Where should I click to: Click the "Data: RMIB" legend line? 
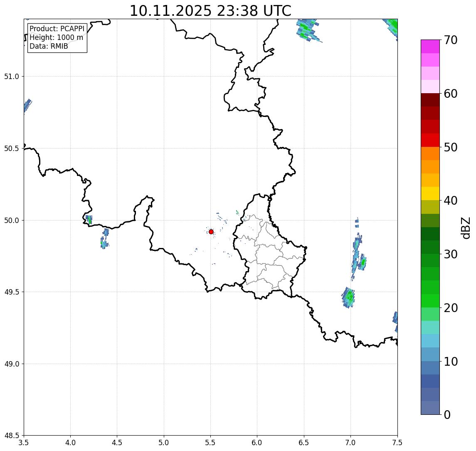coord(49,46)
